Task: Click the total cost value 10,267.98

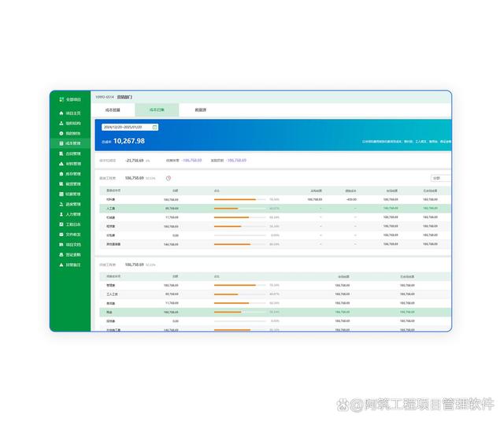Action: 129,141
